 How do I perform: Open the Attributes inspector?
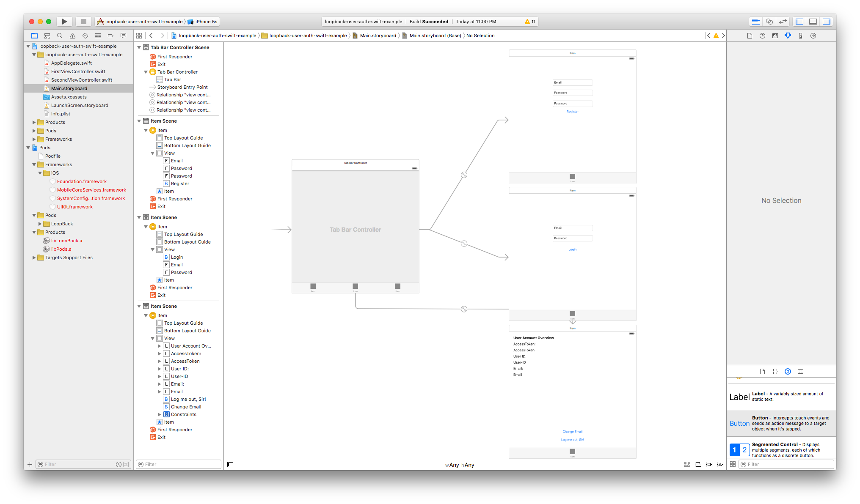788,36
